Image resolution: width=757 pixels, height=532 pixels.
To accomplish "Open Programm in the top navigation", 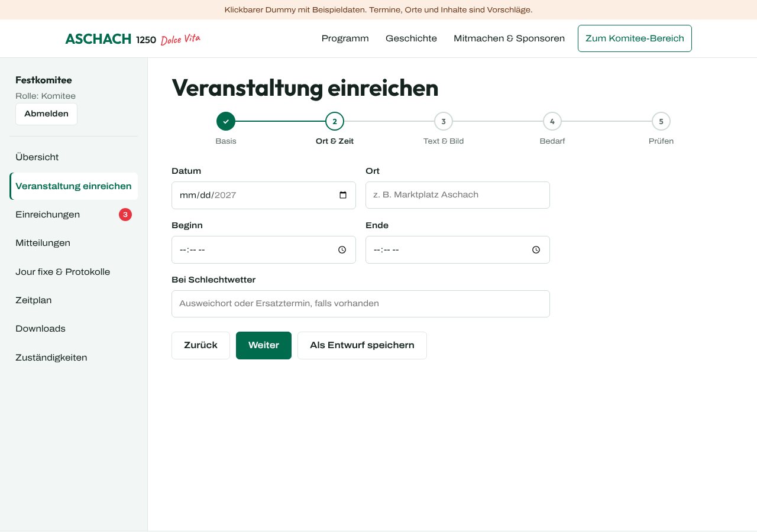I will [x=345, y=38].
